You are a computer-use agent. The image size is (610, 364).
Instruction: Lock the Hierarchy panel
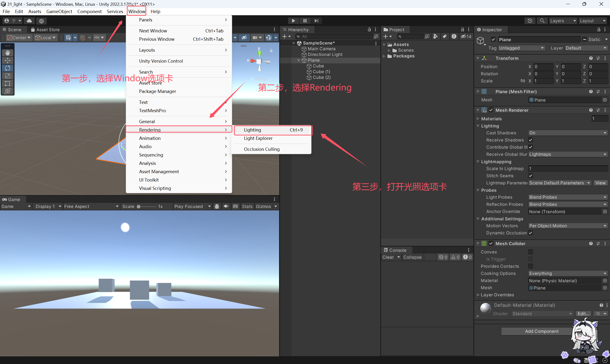click(x=369, y=30)
